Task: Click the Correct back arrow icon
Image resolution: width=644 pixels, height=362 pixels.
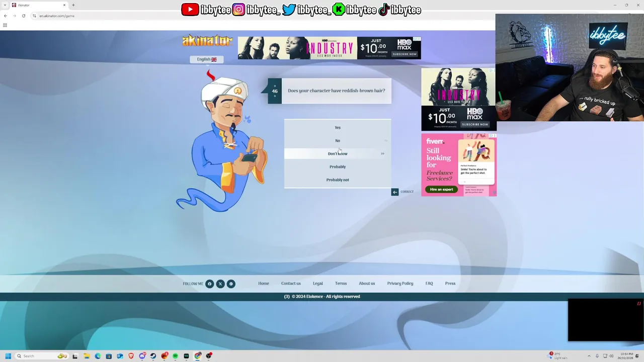Action: point(395,192)
